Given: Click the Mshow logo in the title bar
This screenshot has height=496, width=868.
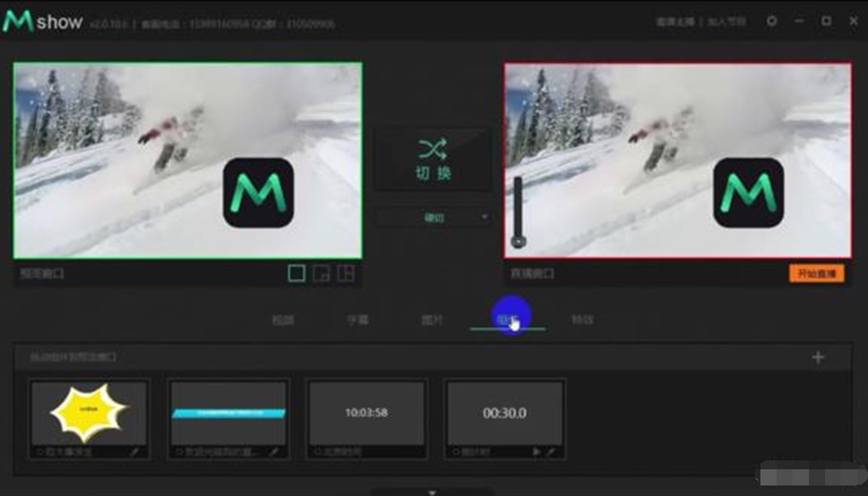Looking at the screenshot, I should [x=43, y=22].
